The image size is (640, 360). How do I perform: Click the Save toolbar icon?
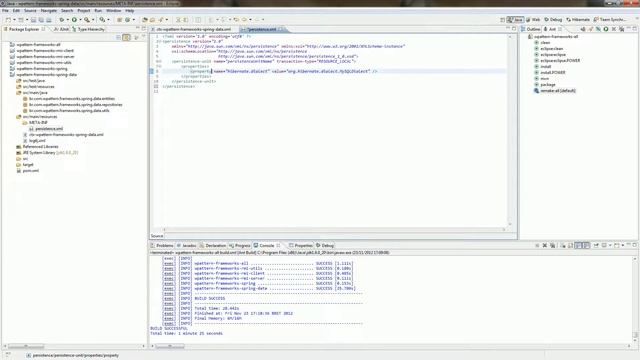click(x=33, y=20)
